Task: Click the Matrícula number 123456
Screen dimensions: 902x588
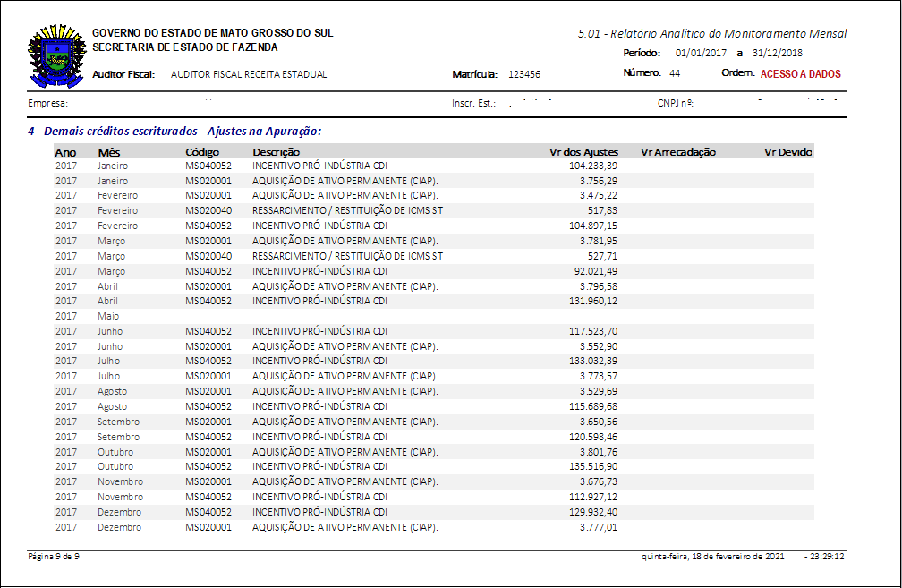Action: [523, 75]
